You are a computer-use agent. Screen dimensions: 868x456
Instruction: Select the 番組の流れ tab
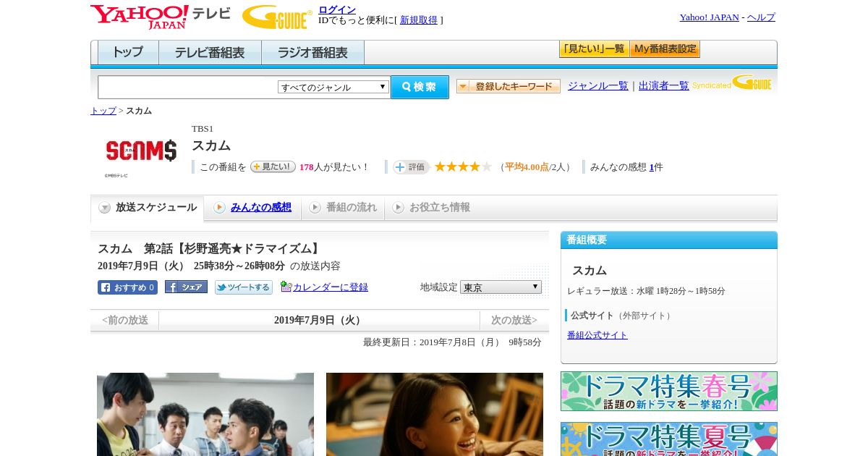[343, 208]
